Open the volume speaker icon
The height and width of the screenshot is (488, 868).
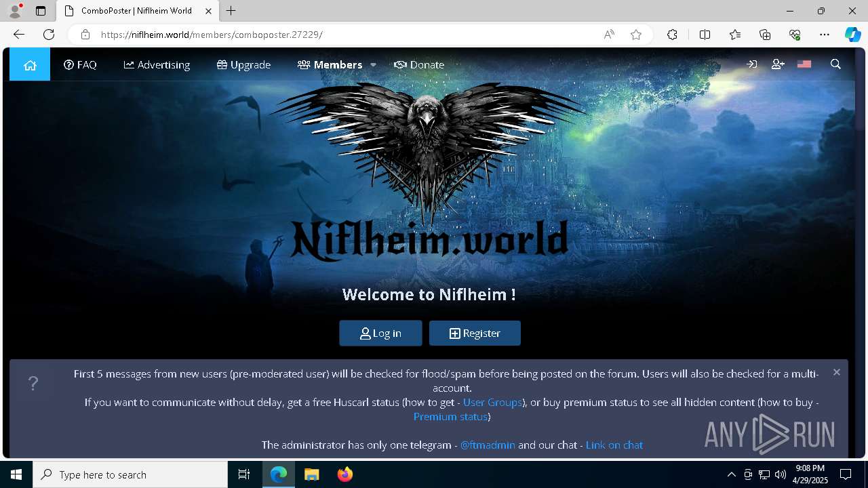click(781, 474)
